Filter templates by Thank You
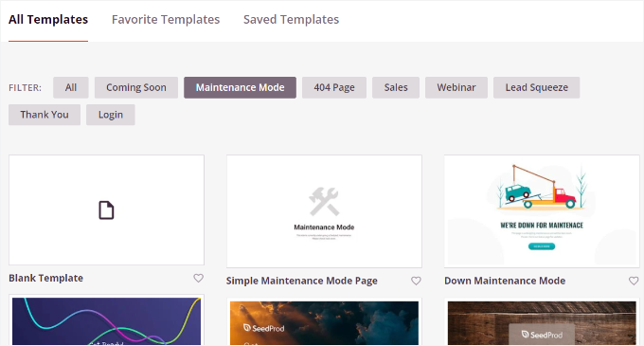644x346 pixels. point(45,115)
